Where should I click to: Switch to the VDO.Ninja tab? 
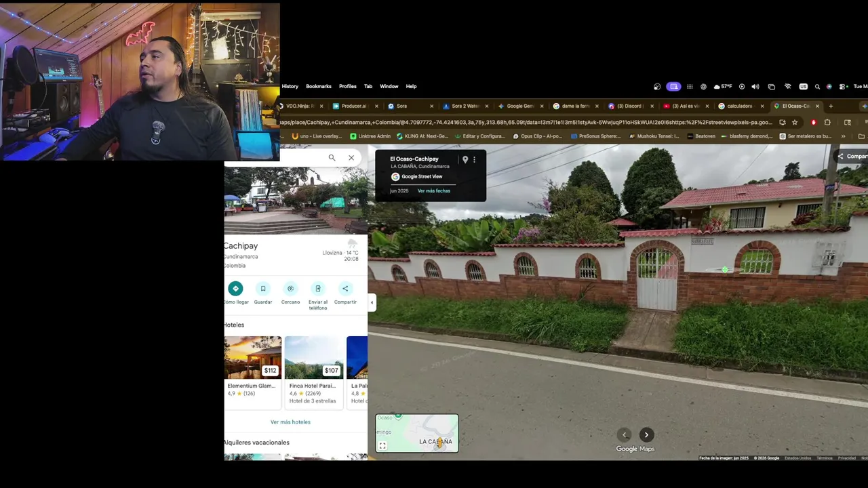pyautogui.click(x=300, y=106)
